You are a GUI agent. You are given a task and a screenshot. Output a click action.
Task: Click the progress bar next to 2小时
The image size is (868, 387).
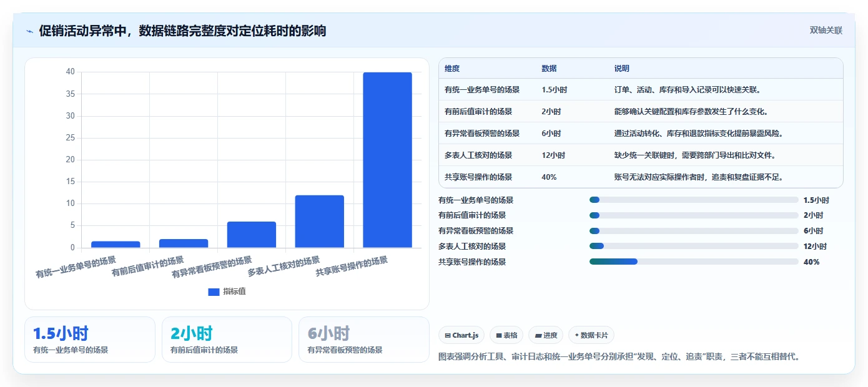tap(694, 215)
